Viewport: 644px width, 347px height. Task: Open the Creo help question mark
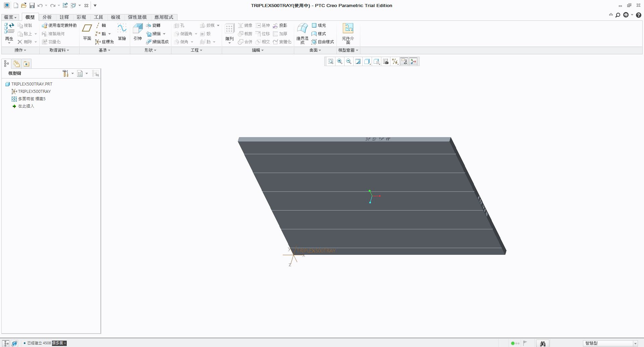639,15
